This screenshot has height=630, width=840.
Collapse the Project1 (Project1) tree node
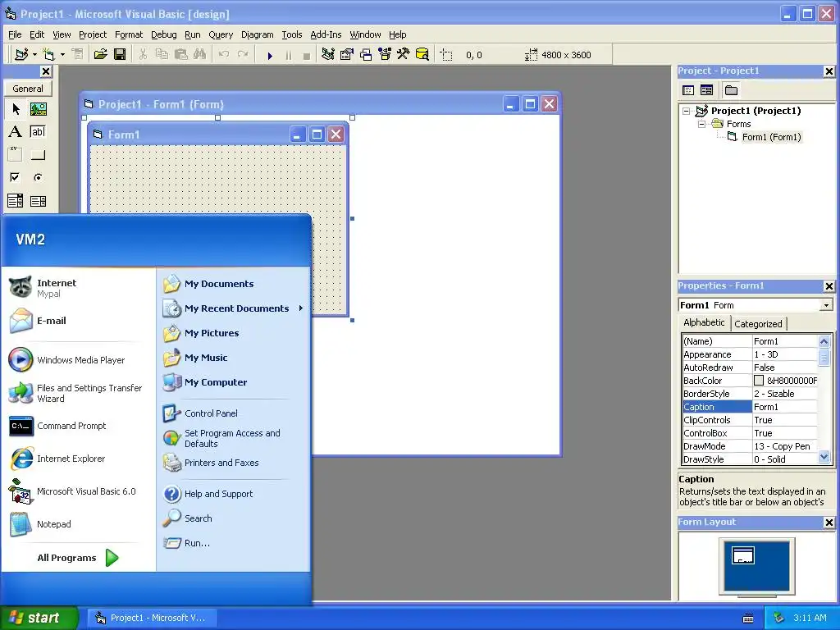(x=687, y=112)
